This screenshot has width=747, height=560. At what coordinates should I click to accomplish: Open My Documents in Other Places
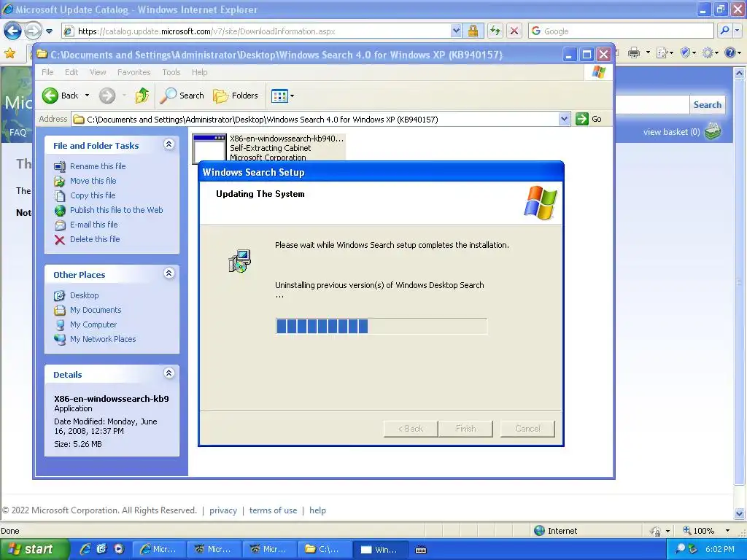tap(96, 310)
